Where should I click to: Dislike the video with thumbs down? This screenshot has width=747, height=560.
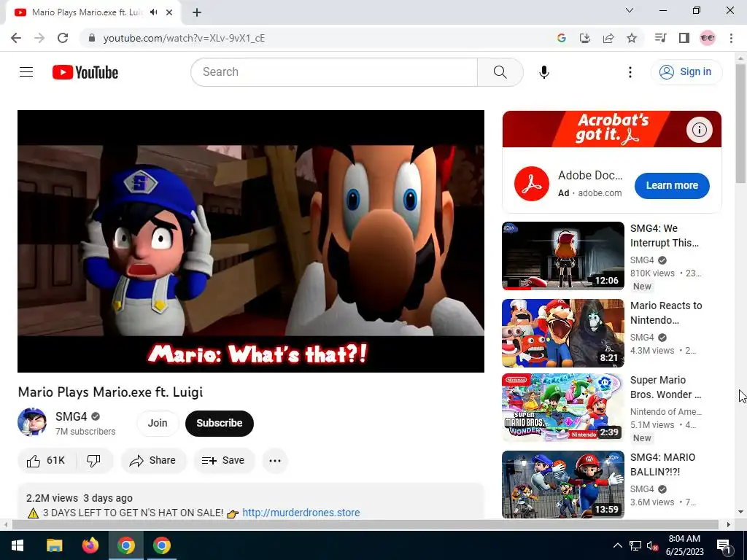click(x=94, y=461)
